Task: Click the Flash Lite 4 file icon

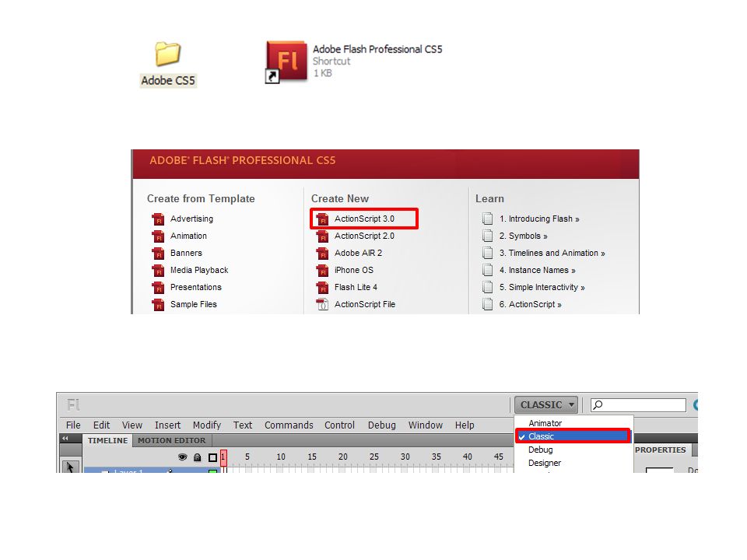Action: click(x=322, y=288)
